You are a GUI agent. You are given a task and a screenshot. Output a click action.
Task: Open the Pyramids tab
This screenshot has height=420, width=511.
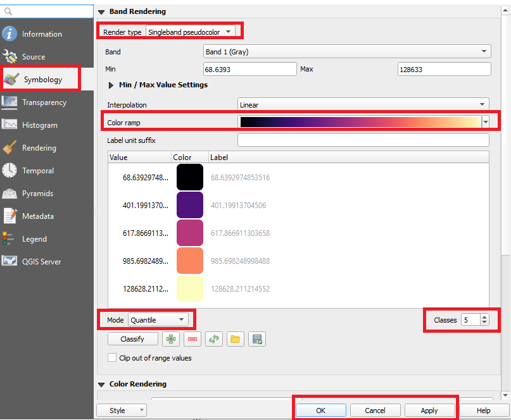[x=47, y=194]
